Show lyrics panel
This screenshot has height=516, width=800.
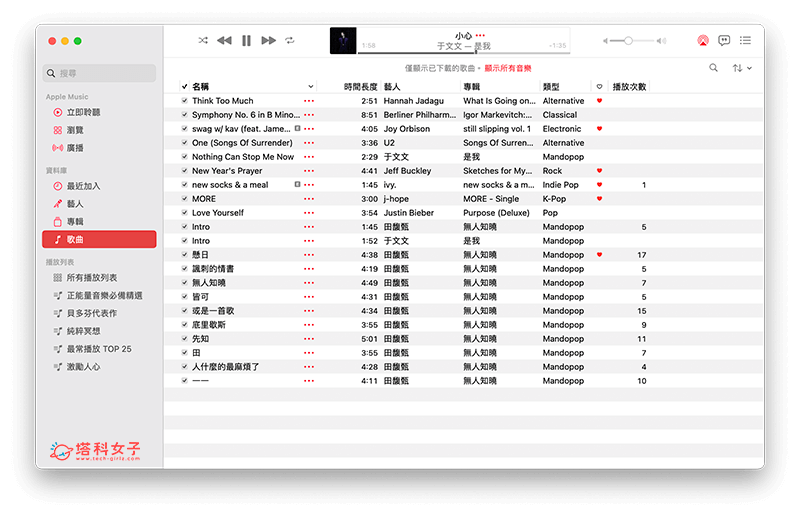[723, 40]
